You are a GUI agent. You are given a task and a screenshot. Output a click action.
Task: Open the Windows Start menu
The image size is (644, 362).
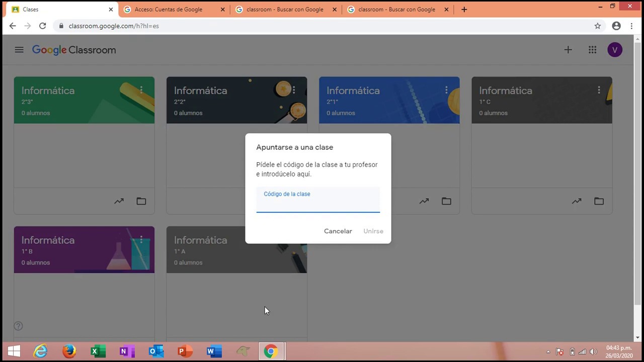14,351
